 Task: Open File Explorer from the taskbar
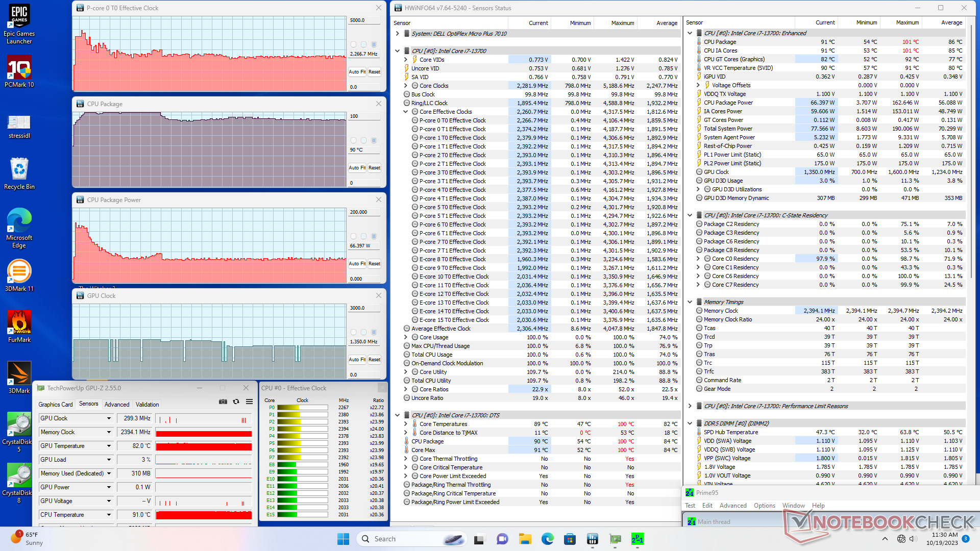coord(525,539)
